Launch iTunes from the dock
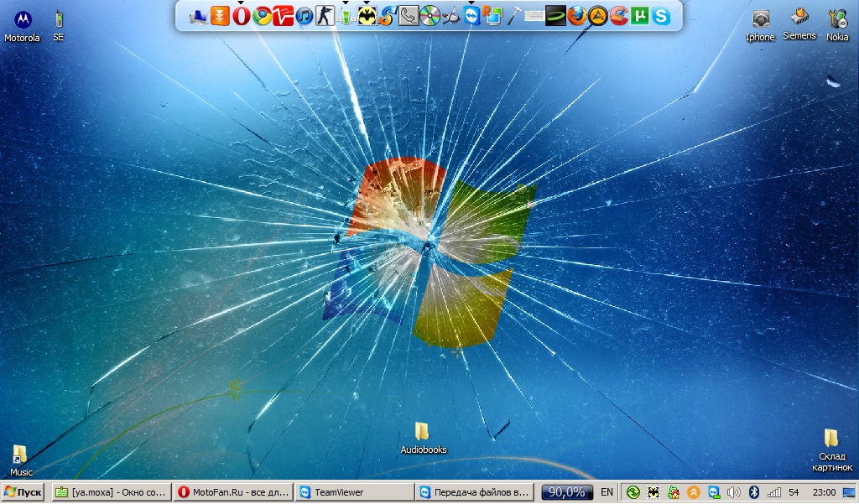This screenshot has height=504, width=859. [304, 16]
